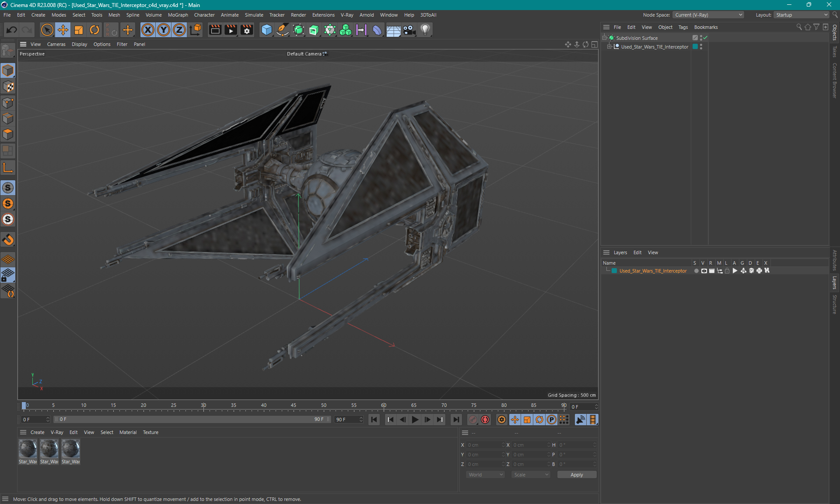Activate the Move tool in top toolbar
This screenshot has width=840, height=504.
tap(63, 30)
